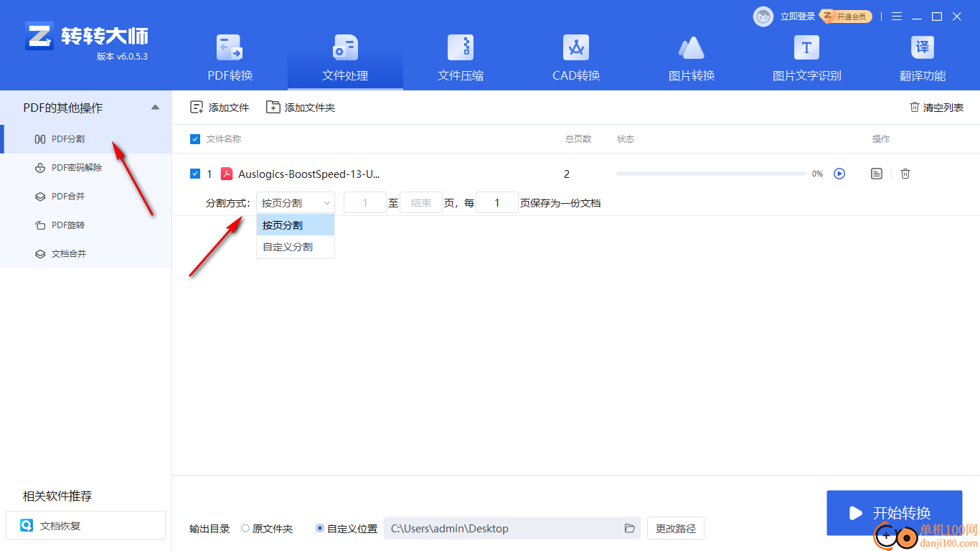Click the user avatar icon

[x=763, y=17]
